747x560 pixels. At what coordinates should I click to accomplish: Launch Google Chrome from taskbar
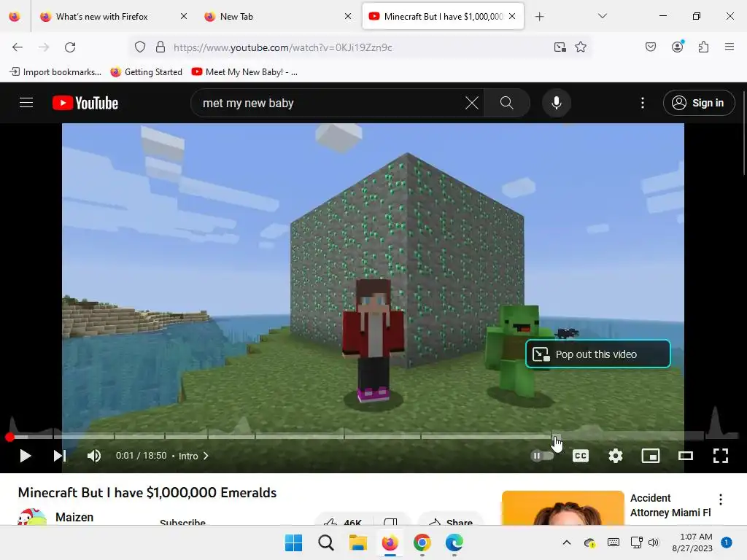(x=422, y=542)
